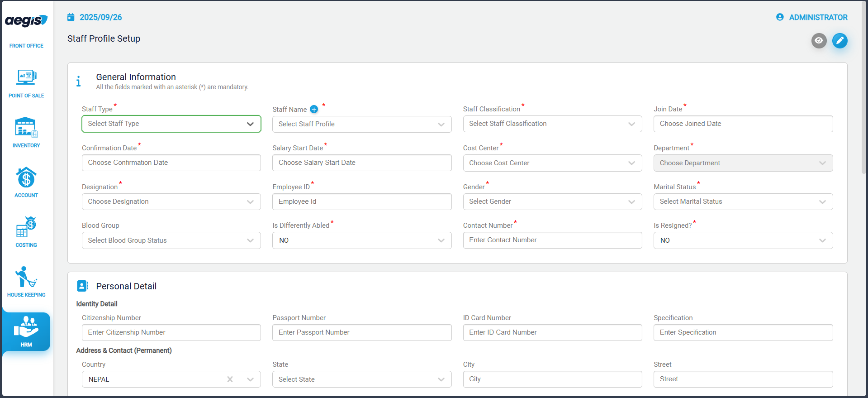Screen dimensions: 868x398
Task: Open the Point of Sale module icon
Action: tap(26, 78)
